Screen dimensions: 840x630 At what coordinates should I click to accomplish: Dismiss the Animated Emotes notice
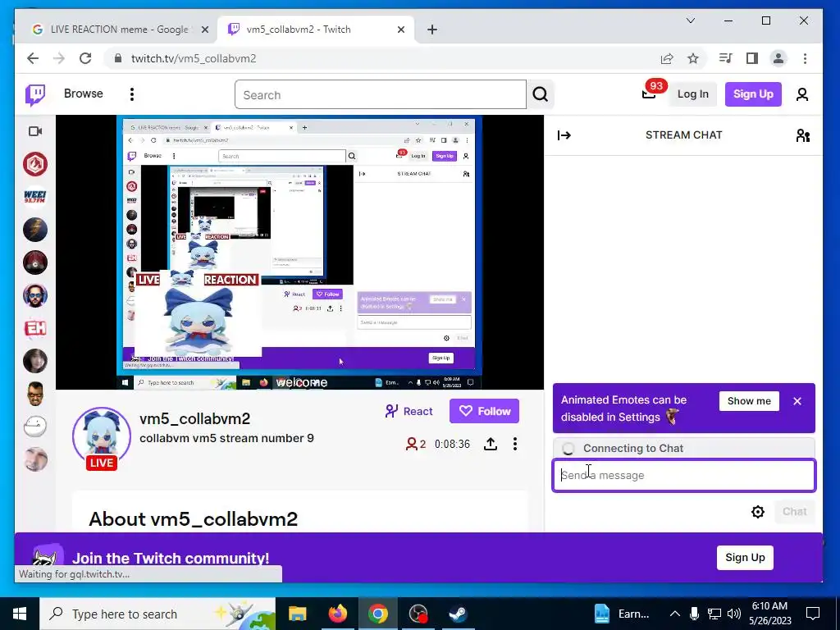click(797, 401)
